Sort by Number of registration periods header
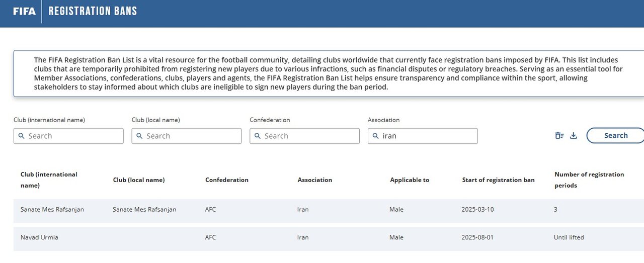 (x=589, y=180)
